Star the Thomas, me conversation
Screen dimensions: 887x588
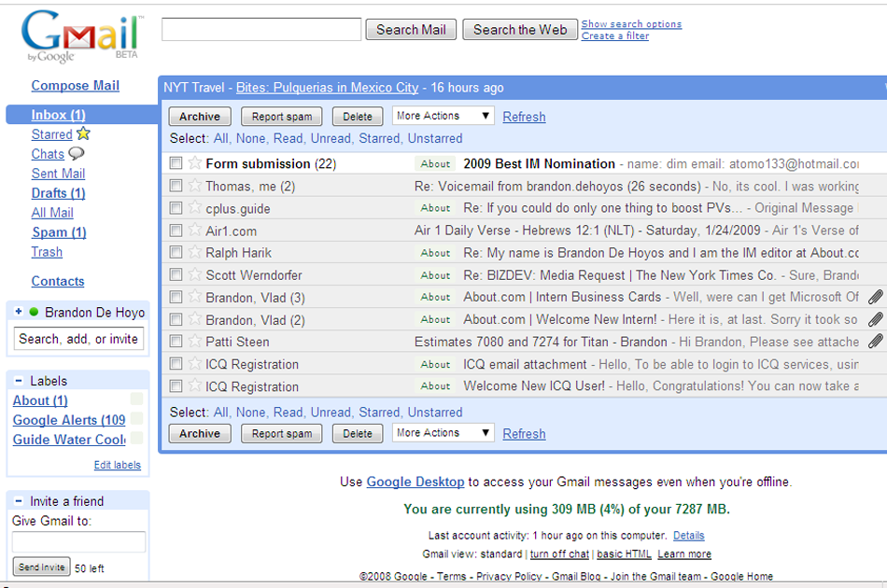pos(194,186)
